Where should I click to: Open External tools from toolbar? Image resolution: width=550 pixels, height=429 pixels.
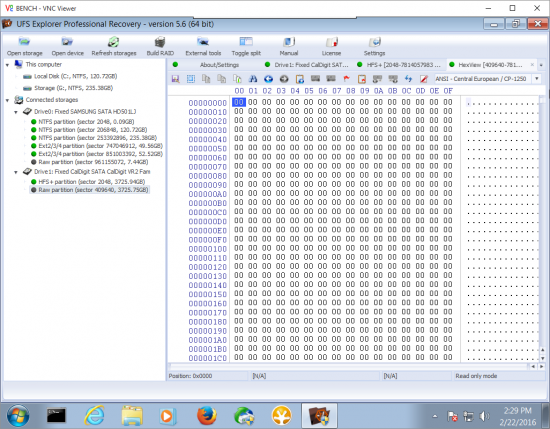click(x=203, y=46)
